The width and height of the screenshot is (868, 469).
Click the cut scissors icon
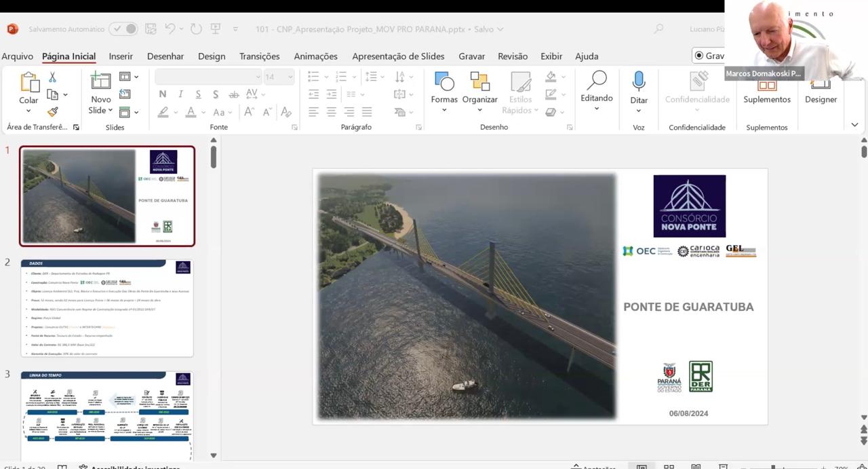tap(52, 77)
